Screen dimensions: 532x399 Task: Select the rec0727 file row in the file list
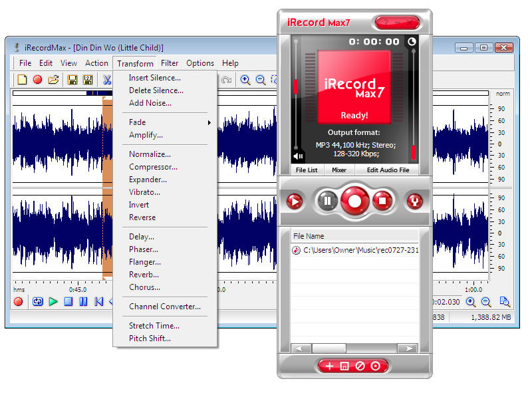[355, 250]
